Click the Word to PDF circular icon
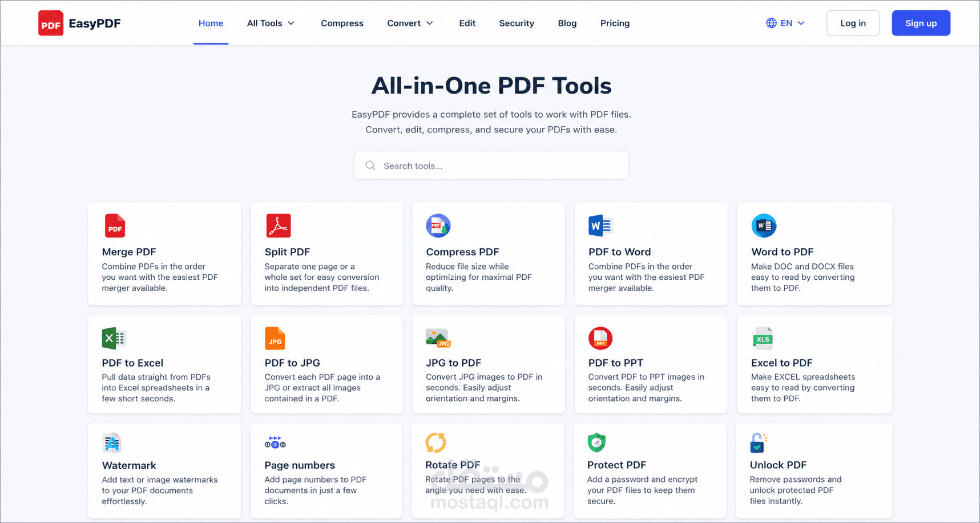The height and width of the screenshot is (523, 980). 764,226
